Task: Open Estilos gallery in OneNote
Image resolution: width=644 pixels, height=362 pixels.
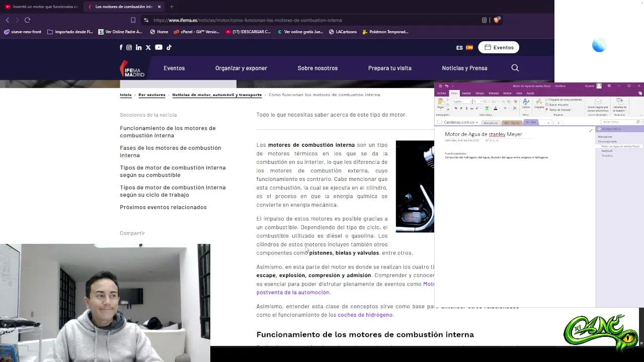Action: (526, 104)
